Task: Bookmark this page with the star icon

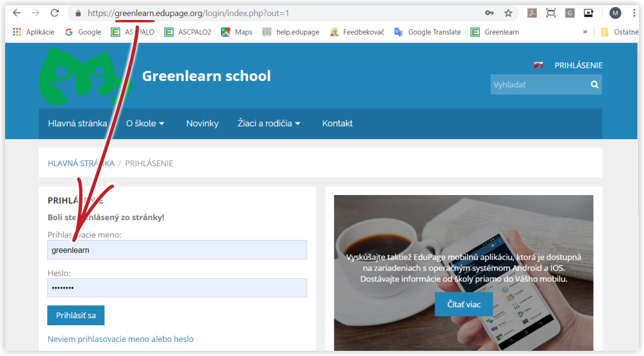Action: click(x=509, y=13)
